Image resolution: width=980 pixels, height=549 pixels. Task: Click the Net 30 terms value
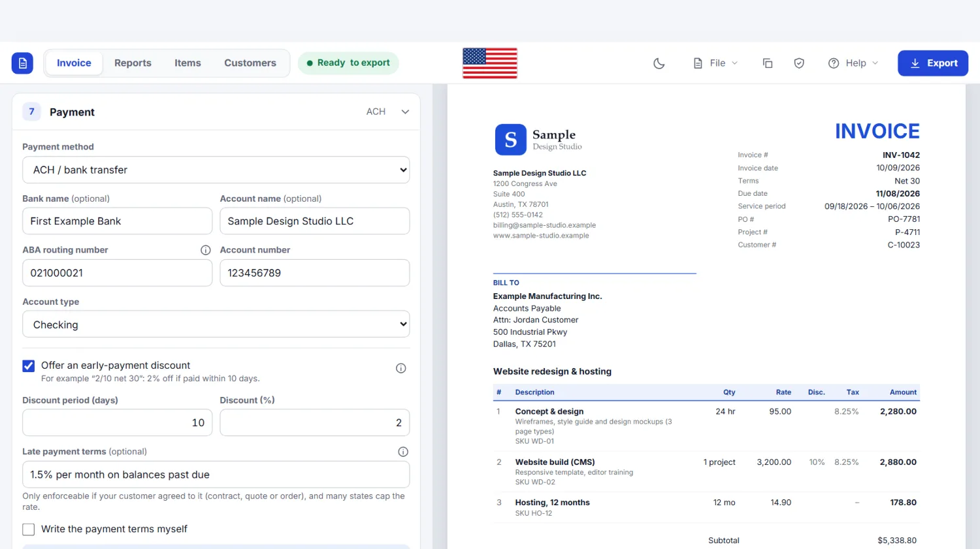(x=907, y=181)
